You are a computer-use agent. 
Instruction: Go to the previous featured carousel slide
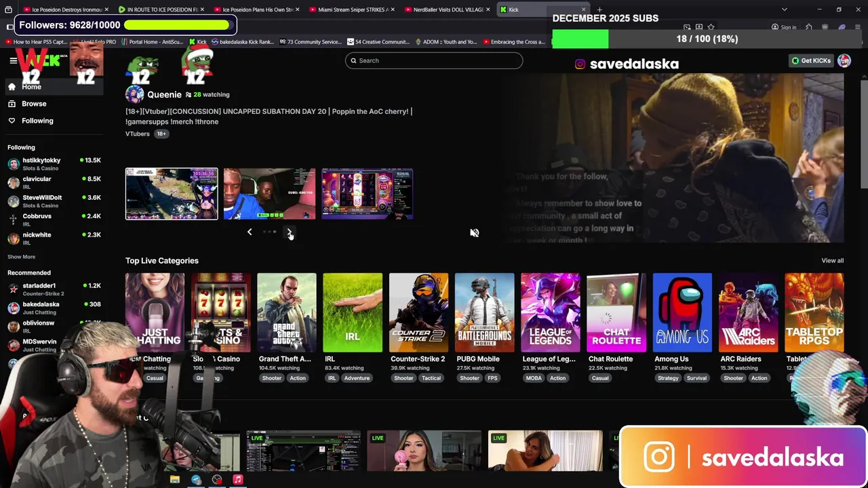click(x=250, y=232)
